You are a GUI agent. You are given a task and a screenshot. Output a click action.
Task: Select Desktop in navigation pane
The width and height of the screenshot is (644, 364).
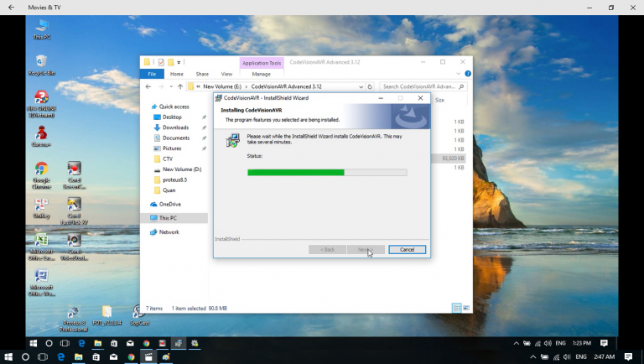pos(172,117)
